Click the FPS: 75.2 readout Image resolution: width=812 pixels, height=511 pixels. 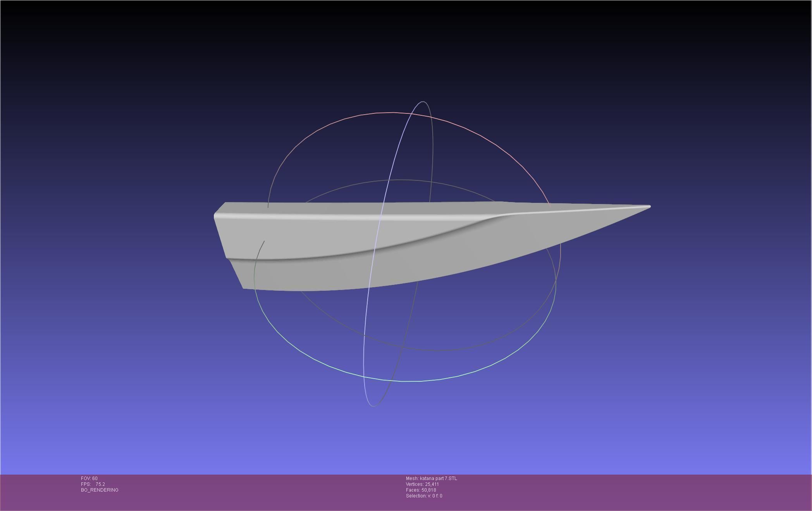(93, 484)
